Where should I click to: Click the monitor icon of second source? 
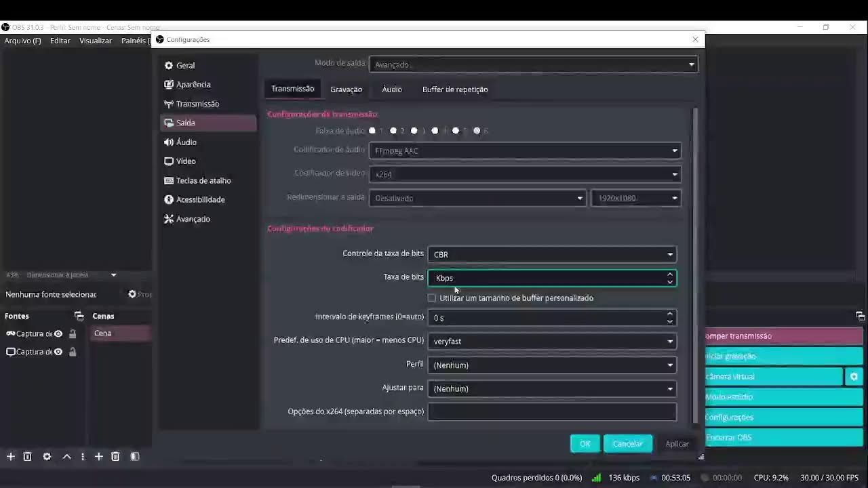(10, 352)
